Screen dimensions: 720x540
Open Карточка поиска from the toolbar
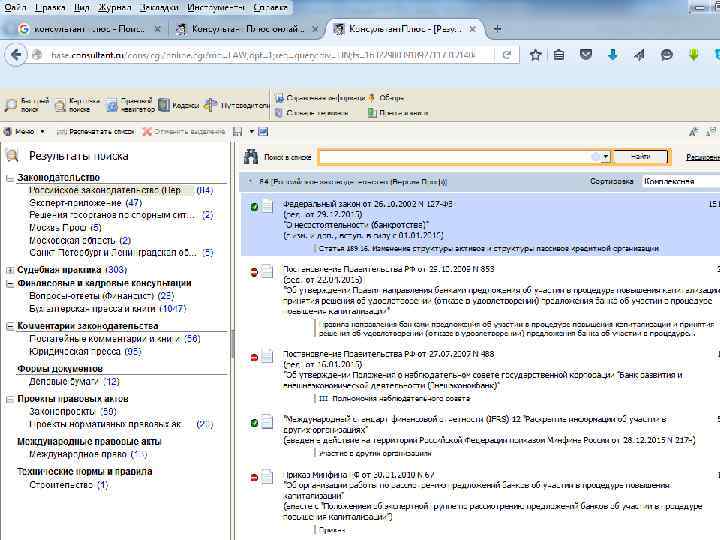[x=77, y=105]
